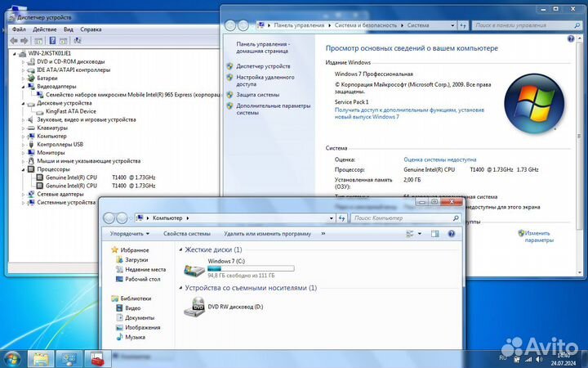Viewport: 588px width, 368px height.
Task: Open the Вид menu
Action: 69,29
